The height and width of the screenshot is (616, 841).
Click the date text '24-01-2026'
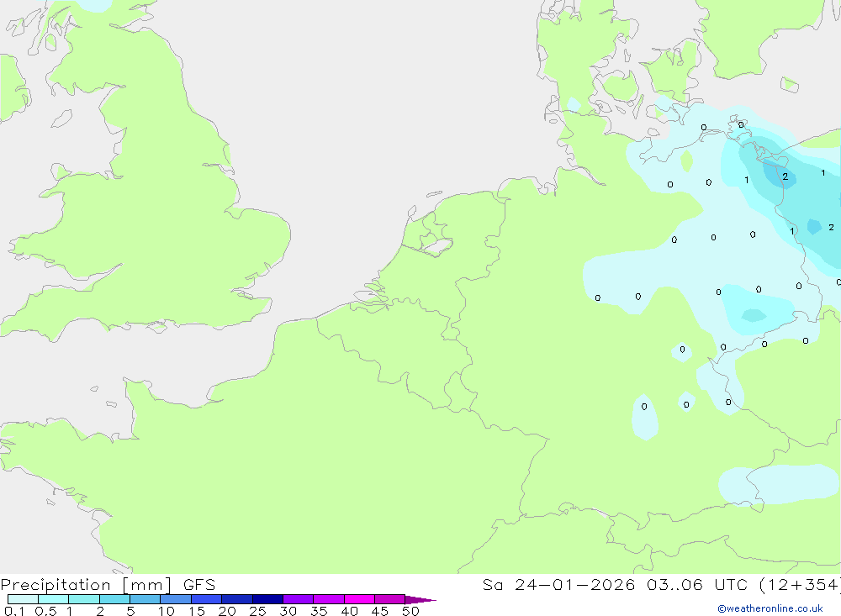coord(575,585)
